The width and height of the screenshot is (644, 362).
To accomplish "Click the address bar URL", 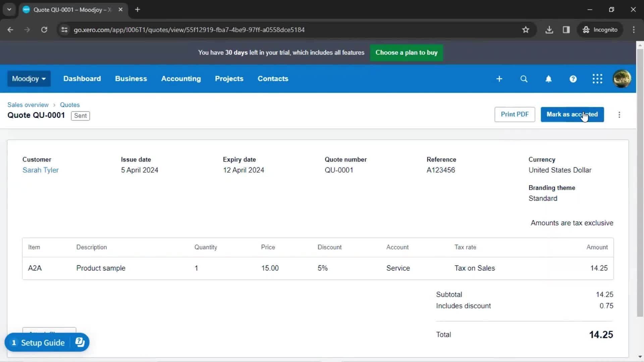I will 189,30.
